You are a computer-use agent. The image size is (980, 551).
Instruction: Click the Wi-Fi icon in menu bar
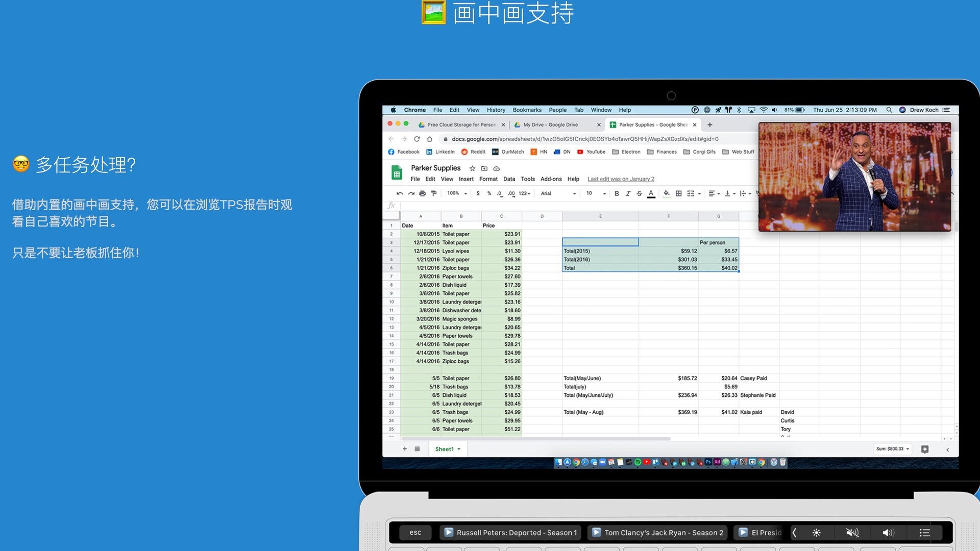tap(764, 110)
